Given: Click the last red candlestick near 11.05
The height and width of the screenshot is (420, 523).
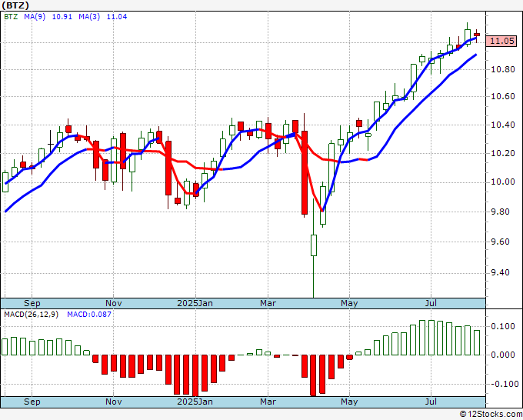Looking at the screenshot, I should 477,35.
